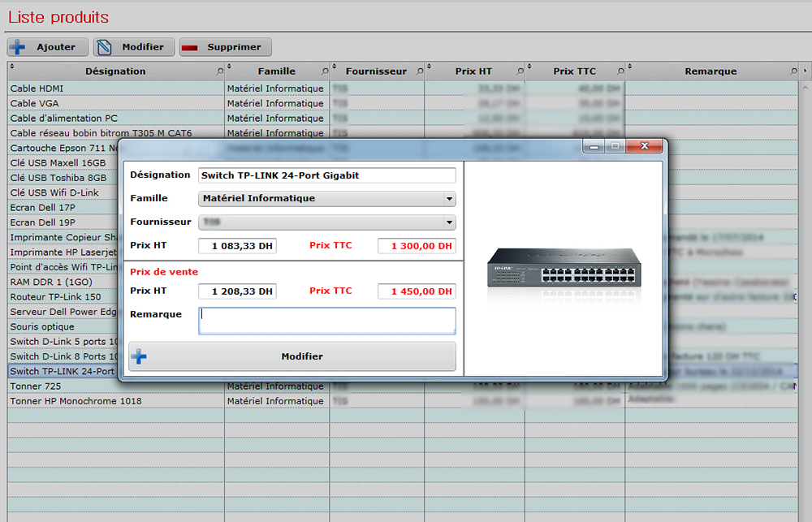Select the Clé USB Wifi D-Link row
This screenshot has width=812, height=522.
point(63,192)
